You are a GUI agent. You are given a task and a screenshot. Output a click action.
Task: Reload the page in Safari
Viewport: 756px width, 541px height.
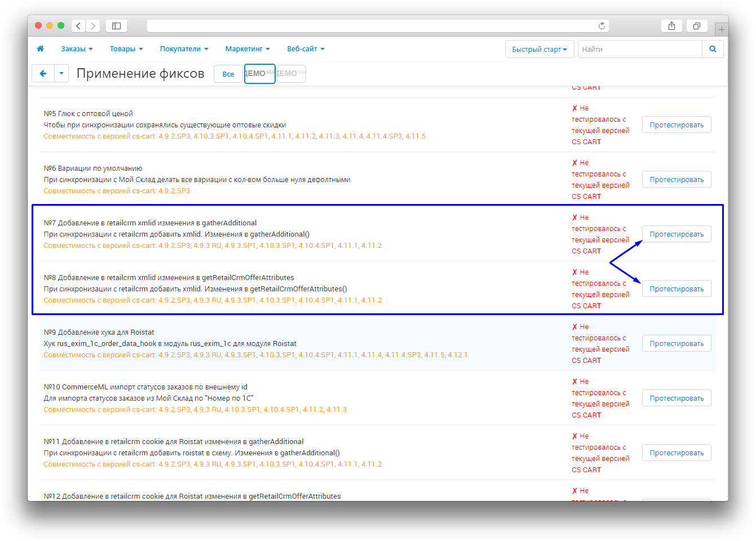click(x=602, y=26)
